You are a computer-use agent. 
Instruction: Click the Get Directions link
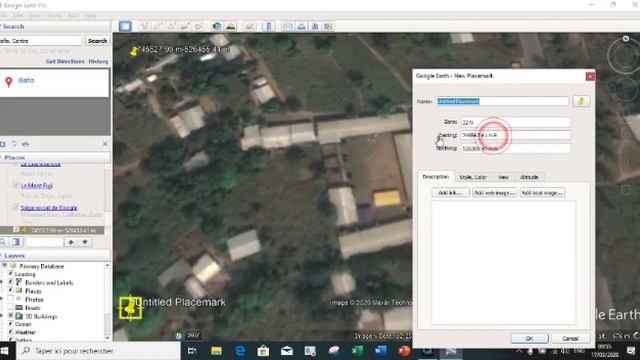point(65,61)
